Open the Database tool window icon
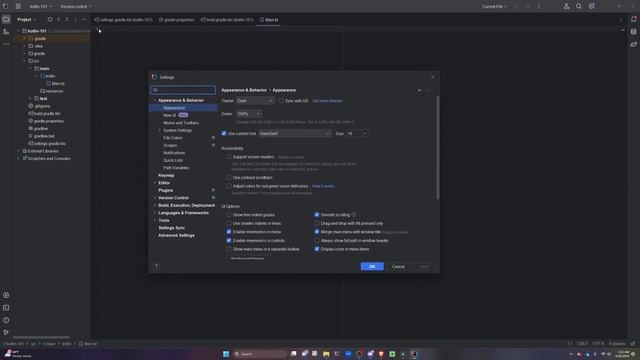The height and width of the screenshot is (360, 640). click(633, 32)
